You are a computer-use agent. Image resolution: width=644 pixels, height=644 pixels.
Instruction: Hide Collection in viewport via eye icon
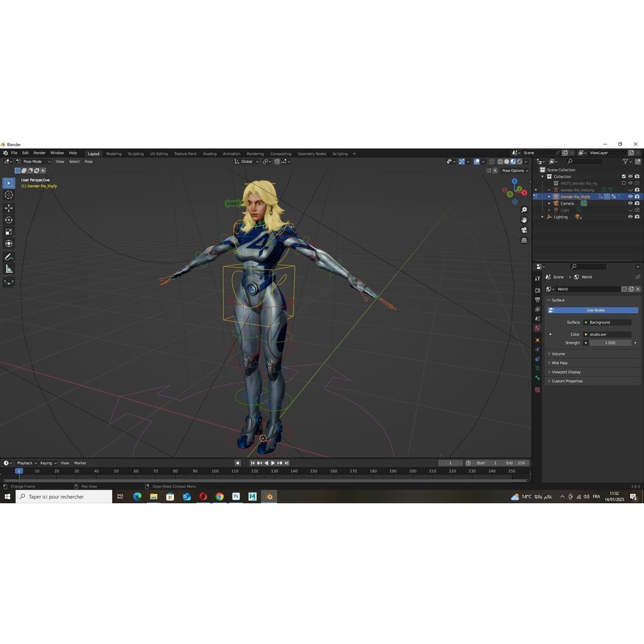[630, 177]
